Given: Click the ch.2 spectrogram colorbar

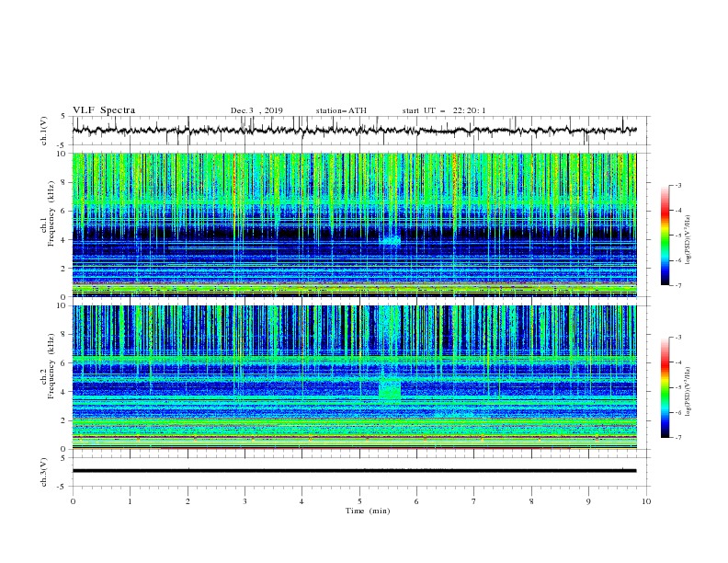Looking at the screenshot, I should (665, 387).
